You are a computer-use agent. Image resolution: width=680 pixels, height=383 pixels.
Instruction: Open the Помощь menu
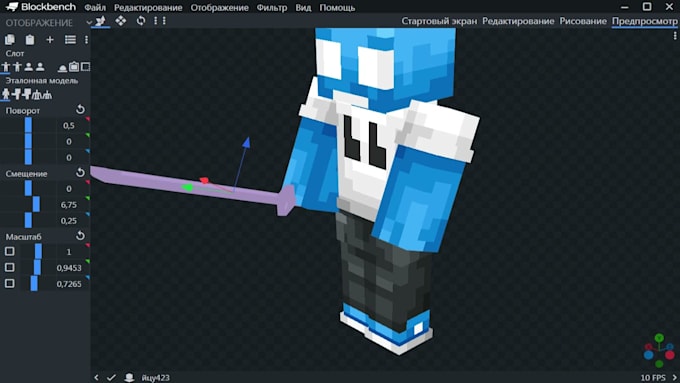click(337, 7)
